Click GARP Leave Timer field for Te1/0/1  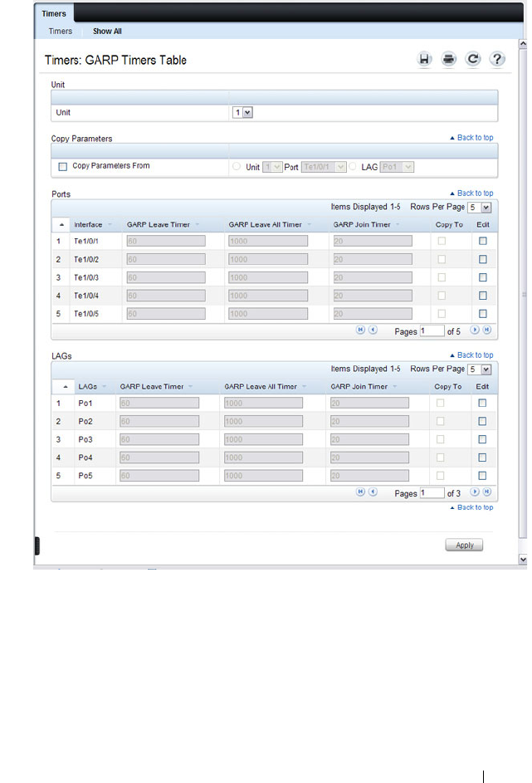point(166,241)
